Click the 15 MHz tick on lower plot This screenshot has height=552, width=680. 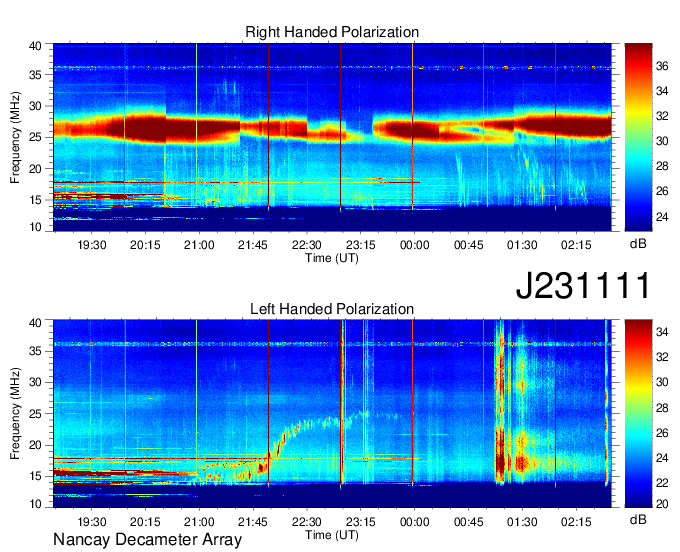point(36,476)
